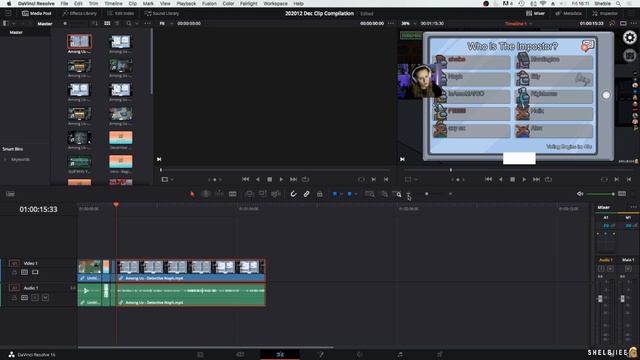Toggle the timeline Snapping magnet
This screenshot has height=360, width=640.
pyautogui.click(x=293, y=194)
